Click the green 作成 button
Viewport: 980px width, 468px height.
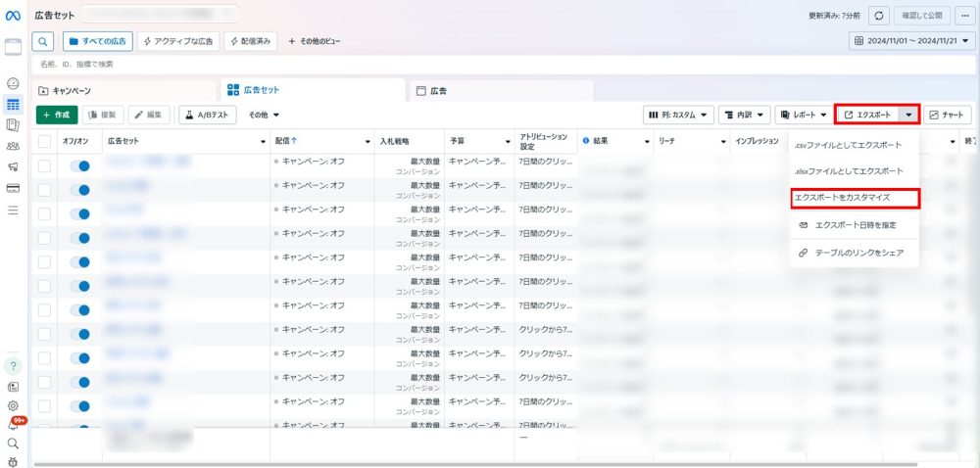(x=57, y=115)
